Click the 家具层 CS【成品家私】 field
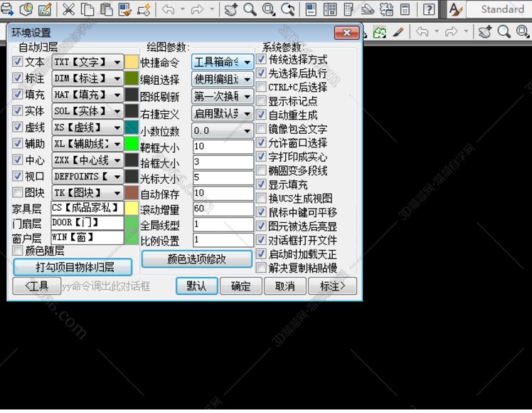 pyautogui.click(x=87, y=208)
